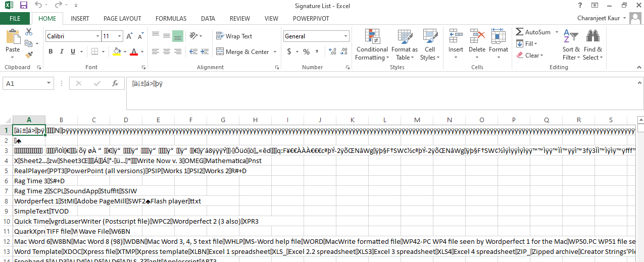Click the AutoSum sigma button
Screen dimensions: 644x262
533,32
